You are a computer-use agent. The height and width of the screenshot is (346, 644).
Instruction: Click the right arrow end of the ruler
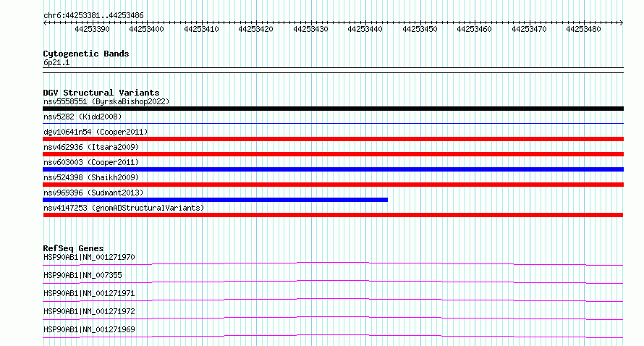[622, 23]
